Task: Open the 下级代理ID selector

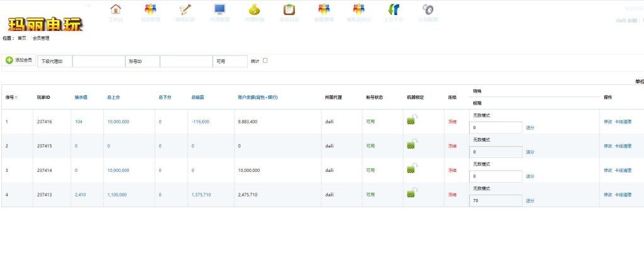Action: [55, 61]
